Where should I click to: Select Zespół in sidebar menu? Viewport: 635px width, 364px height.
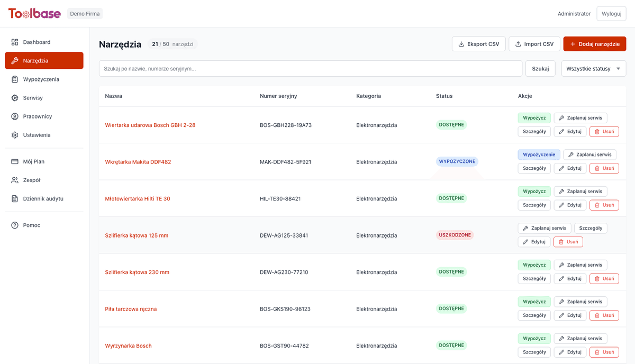coord(32,180)
